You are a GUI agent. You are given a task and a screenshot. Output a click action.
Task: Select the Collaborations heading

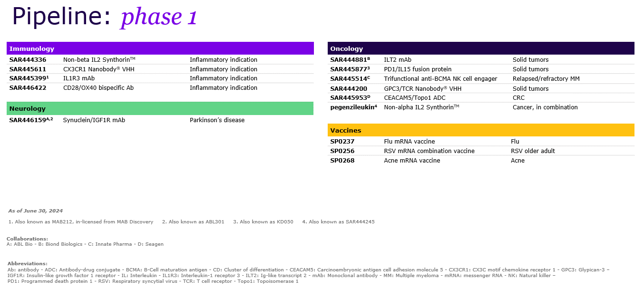[x=23, y=239]
